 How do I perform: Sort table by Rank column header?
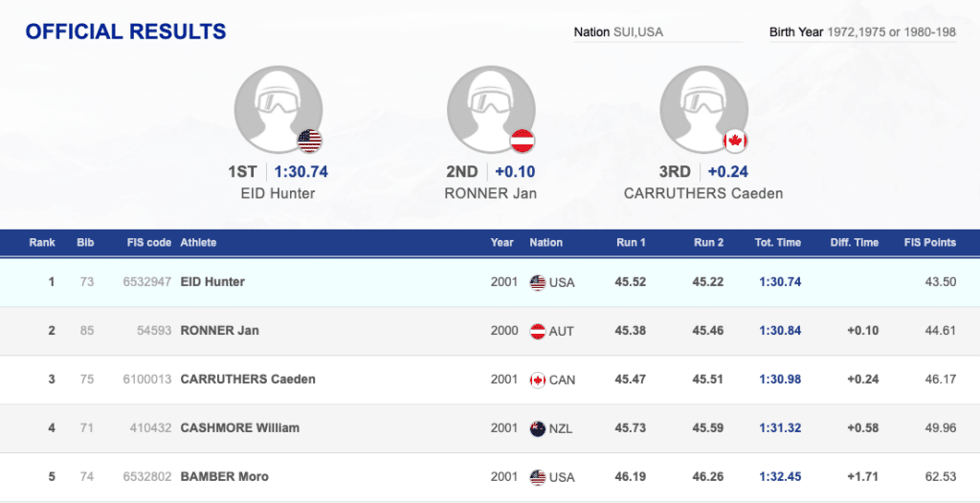point(42,243)
